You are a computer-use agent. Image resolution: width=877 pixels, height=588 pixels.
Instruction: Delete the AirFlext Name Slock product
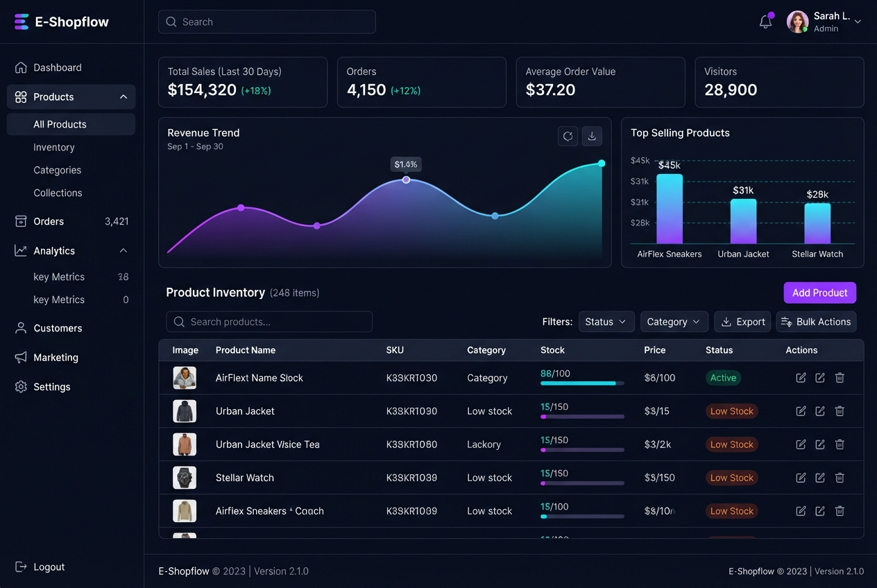coord(840,378)
